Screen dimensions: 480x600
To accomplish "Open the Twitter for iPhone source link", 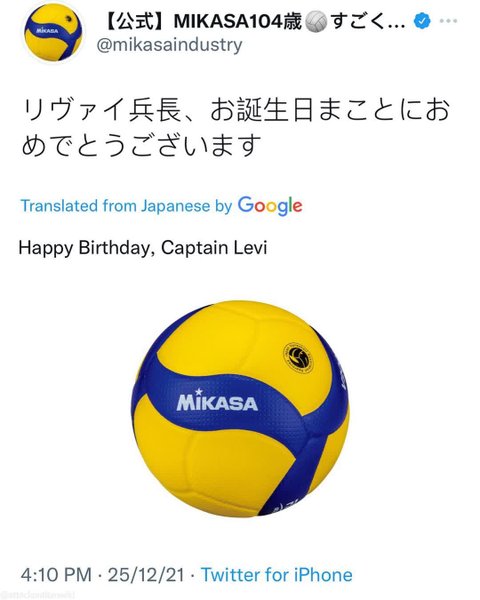I will pos(276,575).
